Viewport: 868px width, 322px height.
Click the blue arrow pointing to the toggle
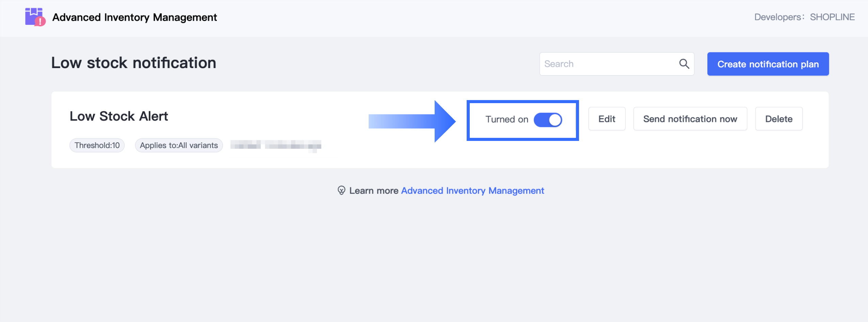(x=412, y=121)
